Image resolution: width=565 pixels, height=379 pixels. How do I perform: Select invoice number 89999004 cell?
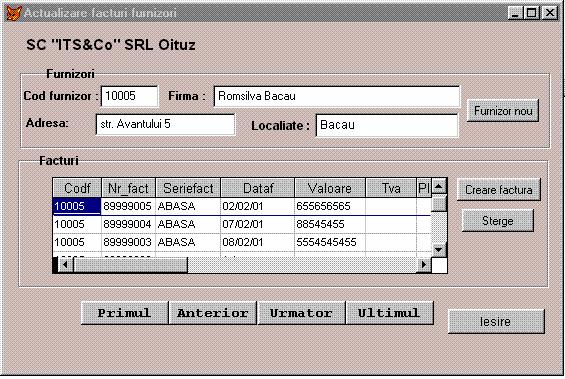point(128,224)
